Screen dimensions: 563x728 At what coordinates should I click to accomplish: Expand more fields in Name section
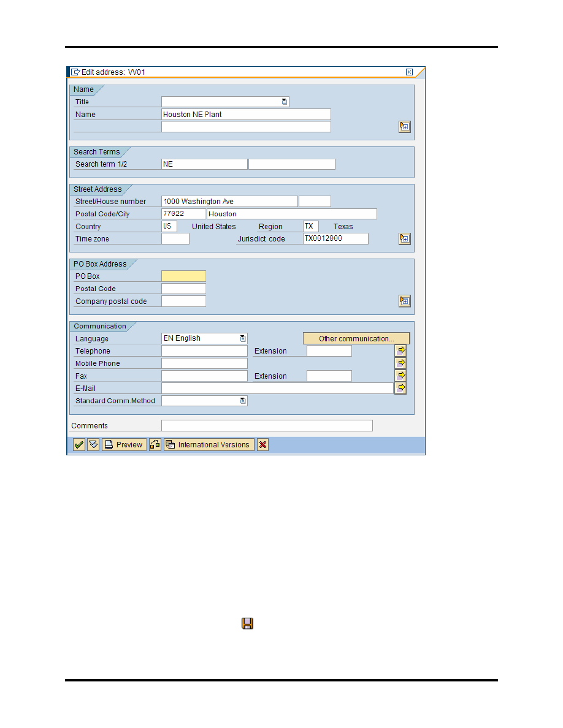404,127
